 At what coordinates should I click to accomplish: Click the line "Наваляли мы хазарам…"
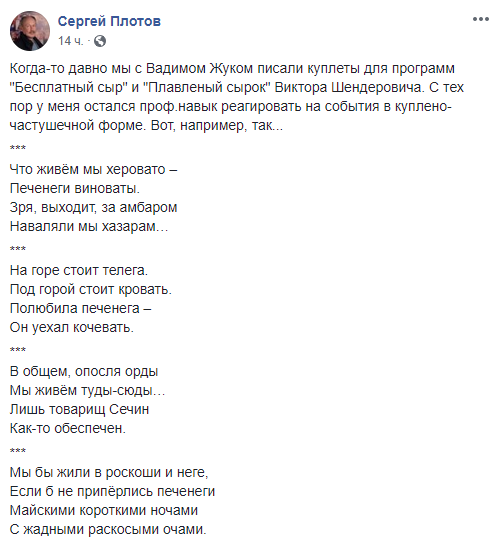pos(89,226)
